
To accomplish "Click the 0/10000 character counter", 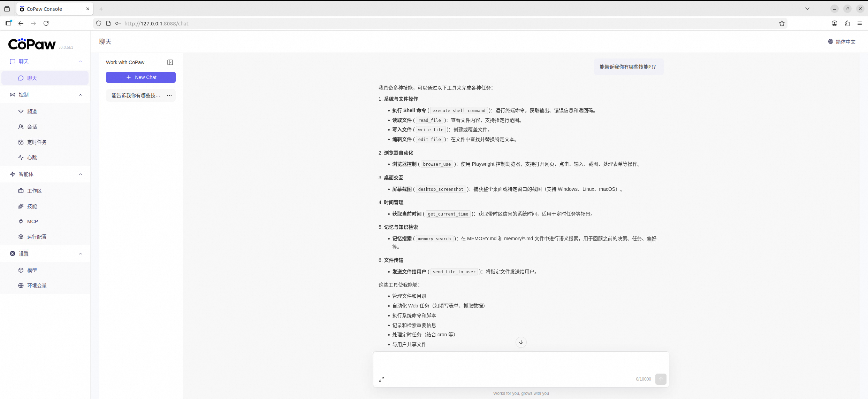I will pos(643,379).
